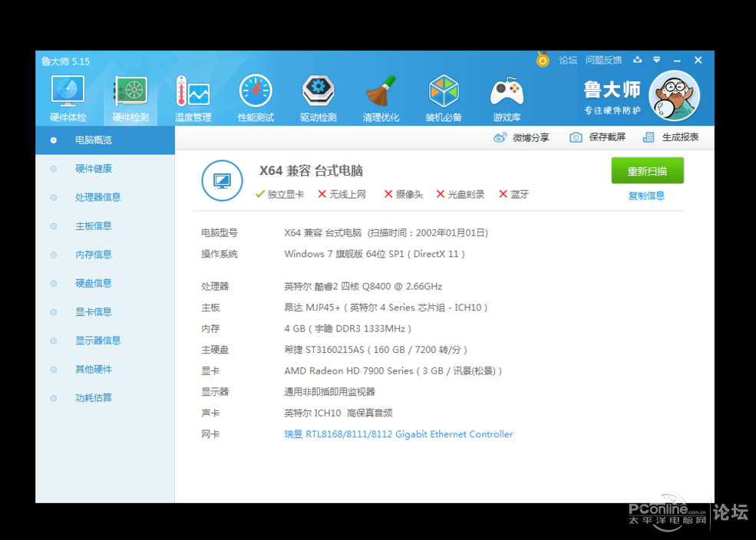Click the 英特尔 酷睿2 四核 Q8400 processor text

click(x=363, y=287)
